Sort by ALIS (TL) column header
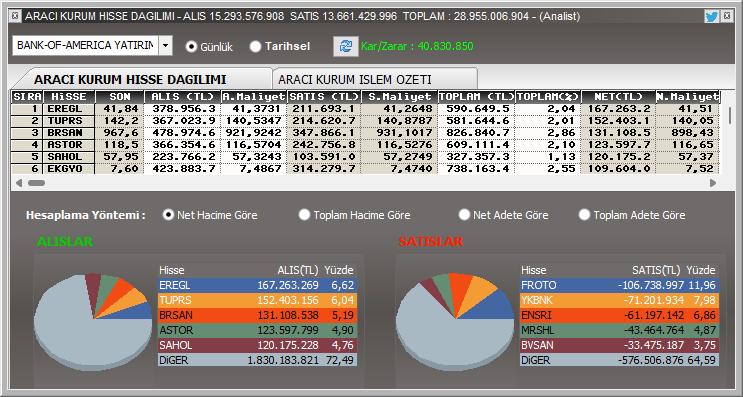The image size is (743, 397). click(183, 97)
